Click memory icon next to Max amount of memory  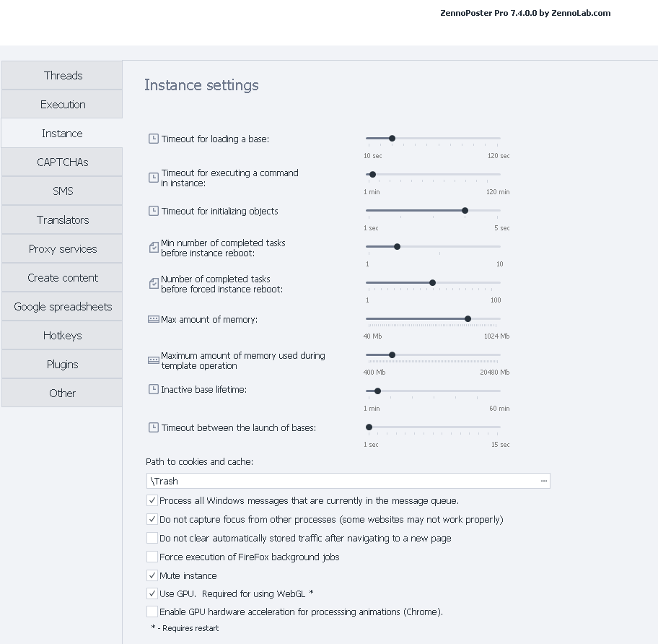(153, 319)
